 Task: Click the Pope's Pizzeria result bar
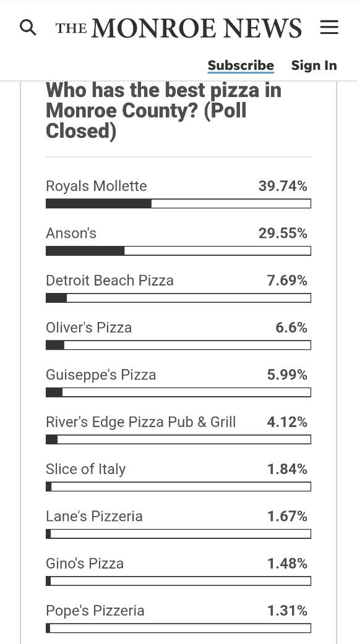click(x=178, y=628)
